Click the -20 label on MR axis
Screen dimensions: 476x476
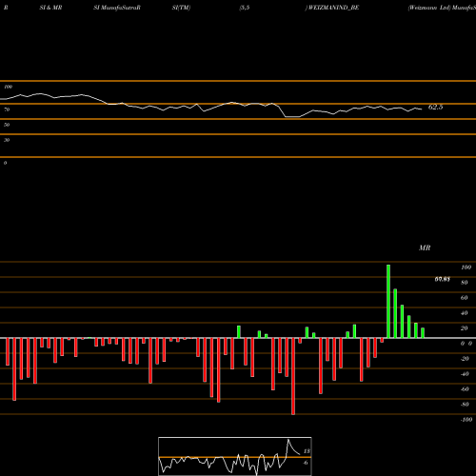tap(465, 359)
